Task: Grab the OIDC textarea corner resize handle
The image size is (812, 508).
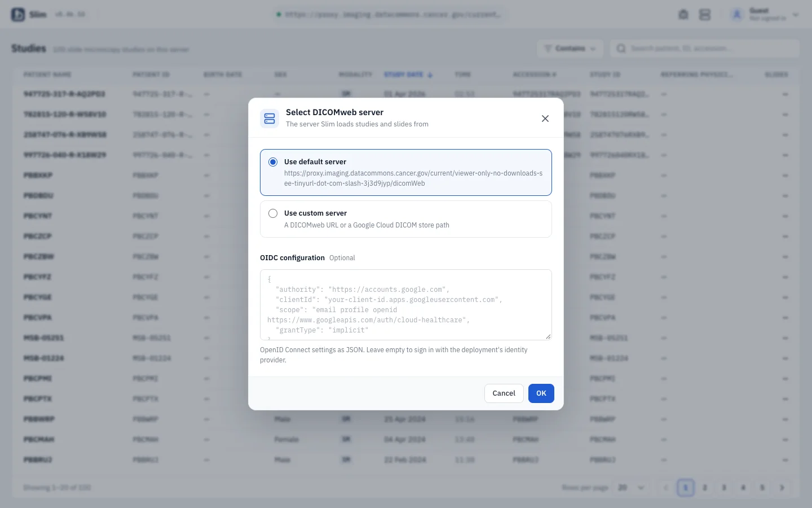Action: (548, 336)
